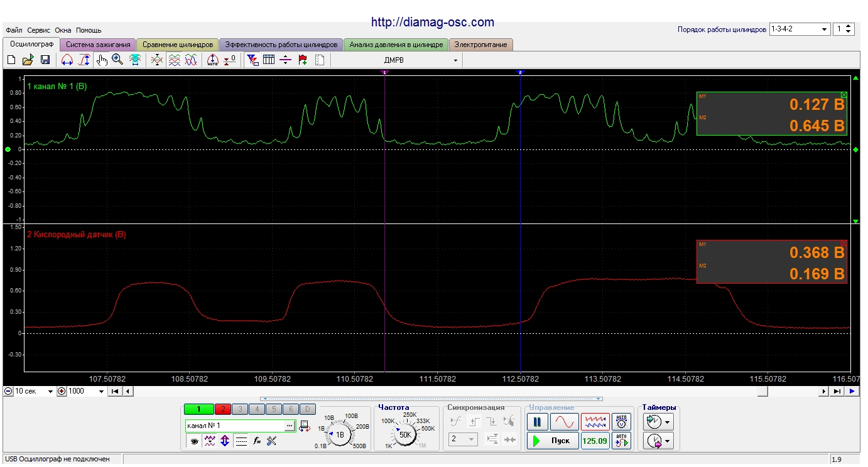Open a saved oscillogram file via folder icon
This screenshot has width=868, height=467.
pos(28,60)
